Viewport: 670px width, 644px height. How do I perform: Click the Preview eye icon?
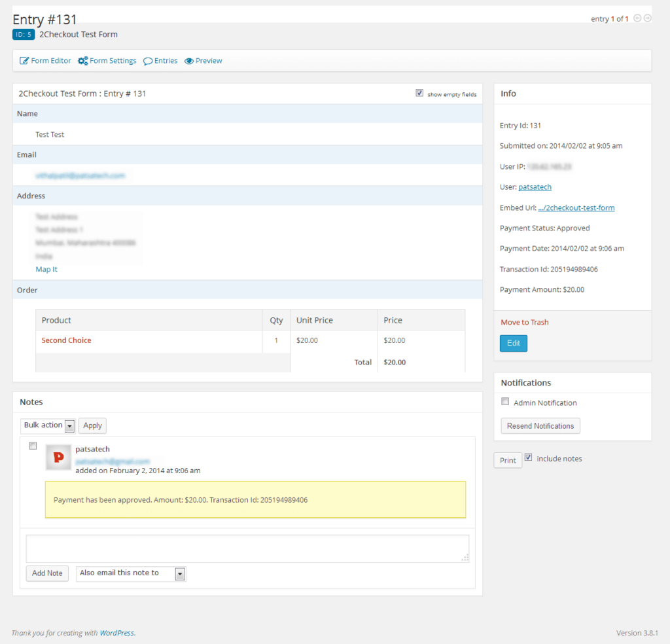tap(189, 61)
